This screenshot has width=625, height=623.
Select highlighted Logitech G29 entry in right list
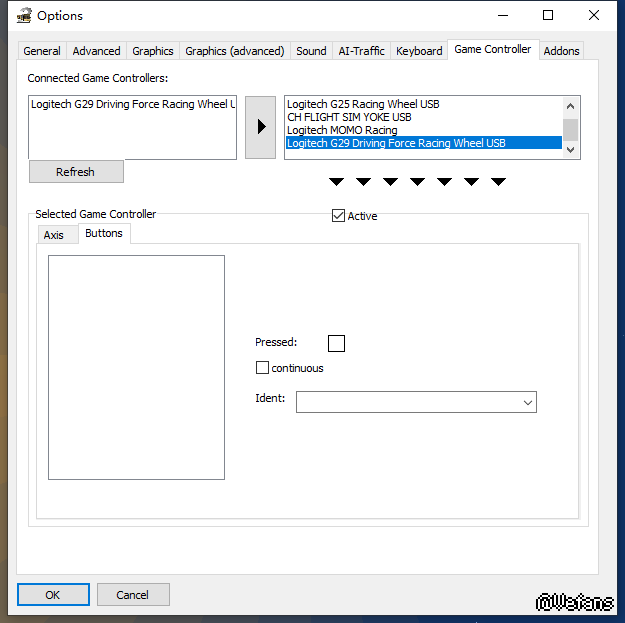point(424,143)
